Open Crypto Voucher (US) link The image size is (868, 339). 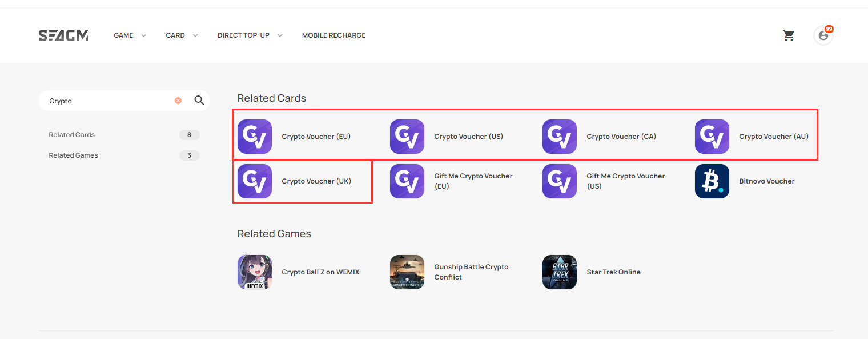(x=469, y=137)
